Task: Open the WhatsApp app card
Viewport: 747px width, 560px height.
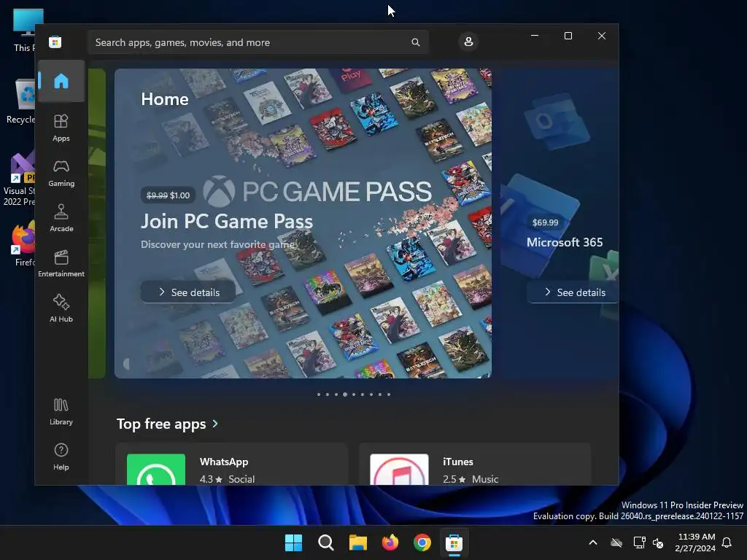Action: point(231,464)
